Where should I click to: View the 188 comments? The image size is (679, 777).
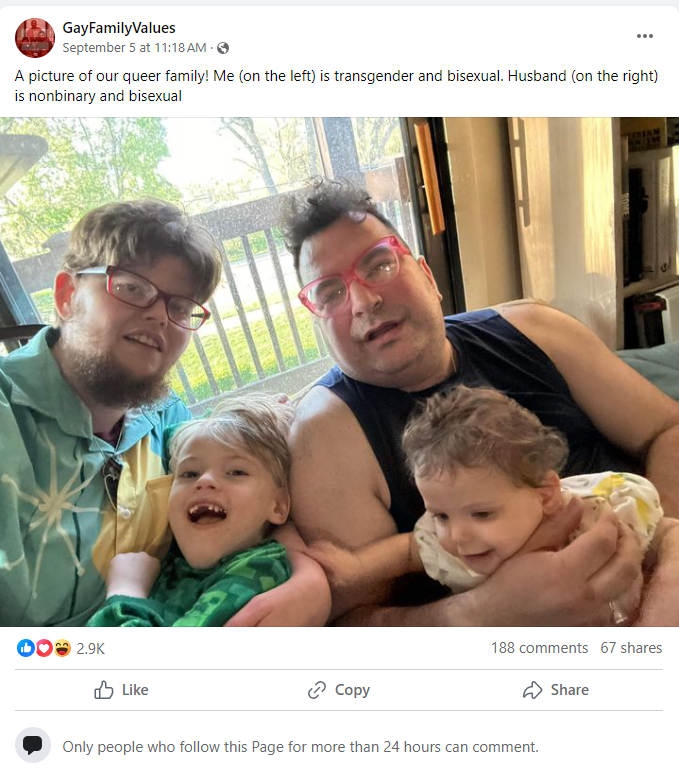click(539, 648)
